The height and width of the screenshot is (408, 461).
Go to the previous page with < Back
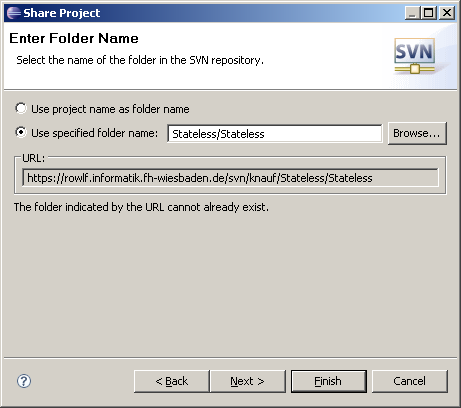click(x=172, y=381)
